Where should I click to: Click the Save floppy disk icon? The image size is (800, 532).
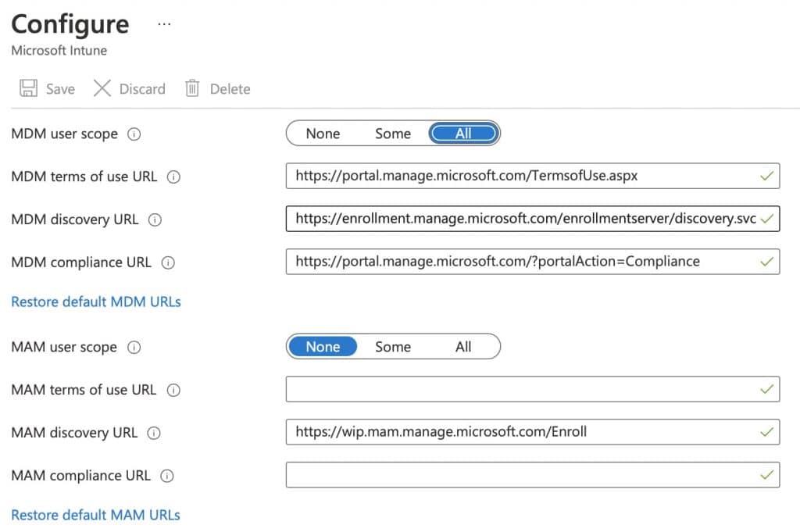click(29, 88)
